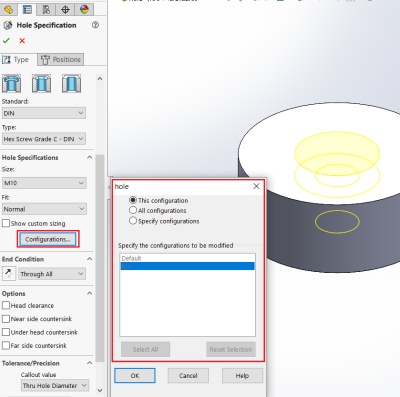The width and height of the screenshot is (400, 397).
Task: Enable Show custom sizing checkbox
Action: [x=6, y=223]
